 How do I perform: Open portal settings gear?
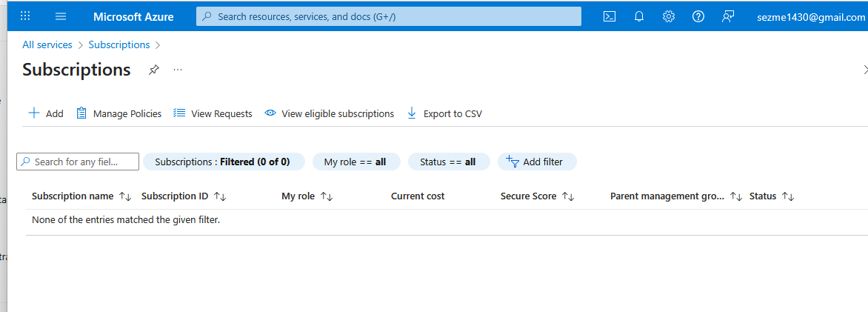coord(669,16)
